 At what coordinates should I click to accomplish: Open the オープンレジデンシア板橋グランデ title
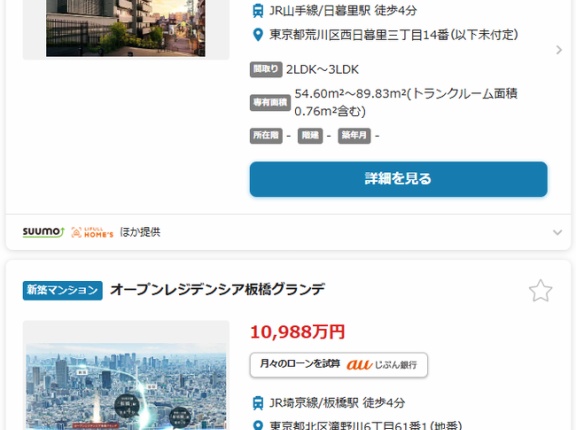click(x=217, y=290)
